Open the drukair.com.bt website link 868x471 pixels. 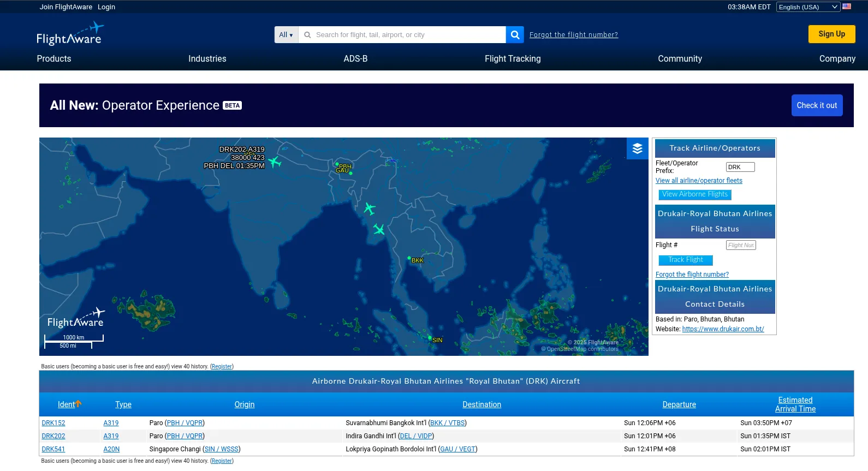(x=723, y=329)
